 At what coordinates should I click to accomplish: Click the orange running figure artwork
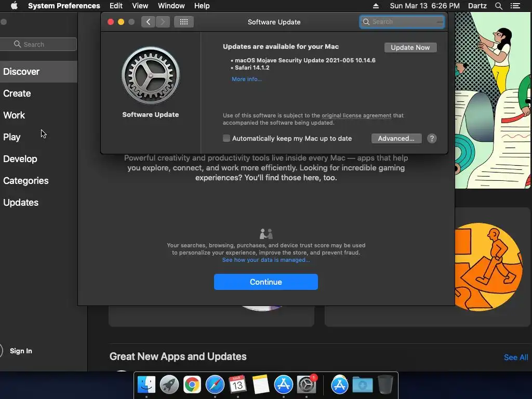pos(488,267)
